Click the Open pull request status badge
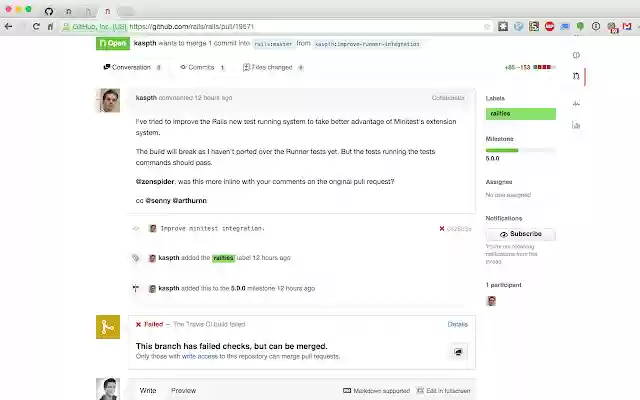The image size is (640, 400). [113, 43]
